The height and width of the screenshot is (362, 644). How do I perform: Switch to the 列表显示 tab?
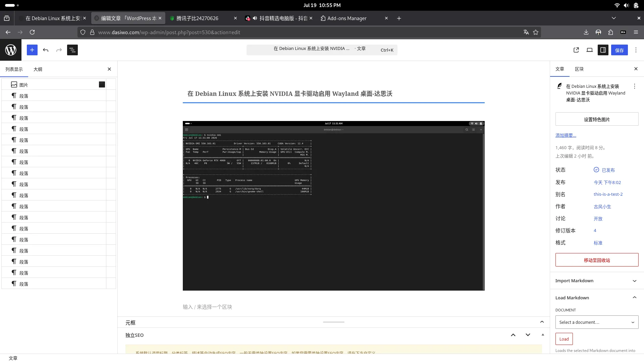(x=14, y=69)
